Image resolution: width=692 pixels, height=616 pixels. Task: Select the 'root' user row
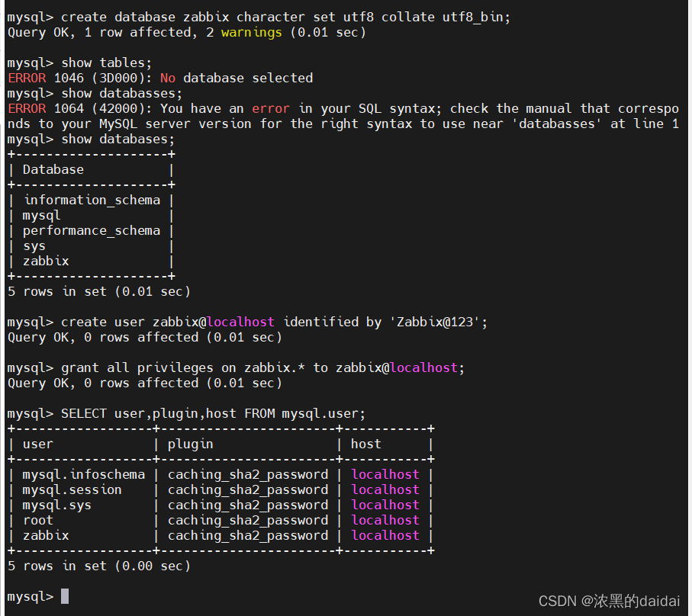[37, 520]
